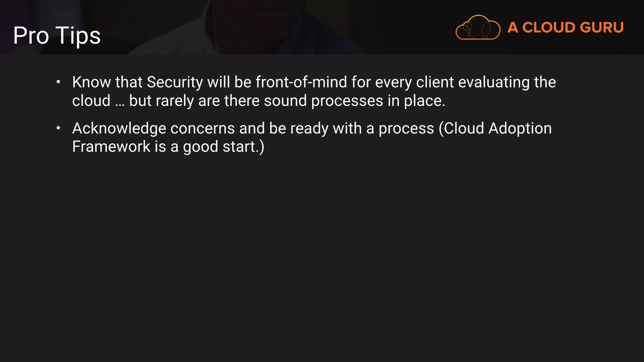Click the word "Framework"
The image size is (644, 362).
coord(111,147)
